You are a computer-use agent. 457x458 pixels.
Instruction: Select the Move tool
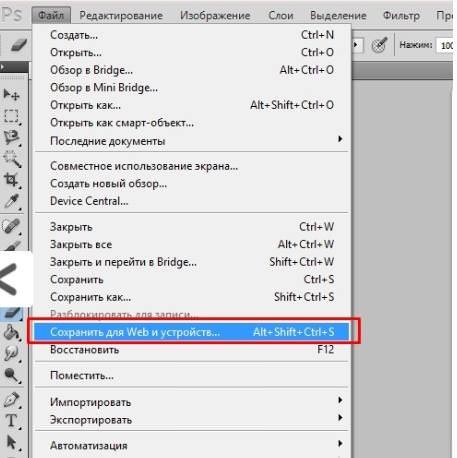[11, 95]
